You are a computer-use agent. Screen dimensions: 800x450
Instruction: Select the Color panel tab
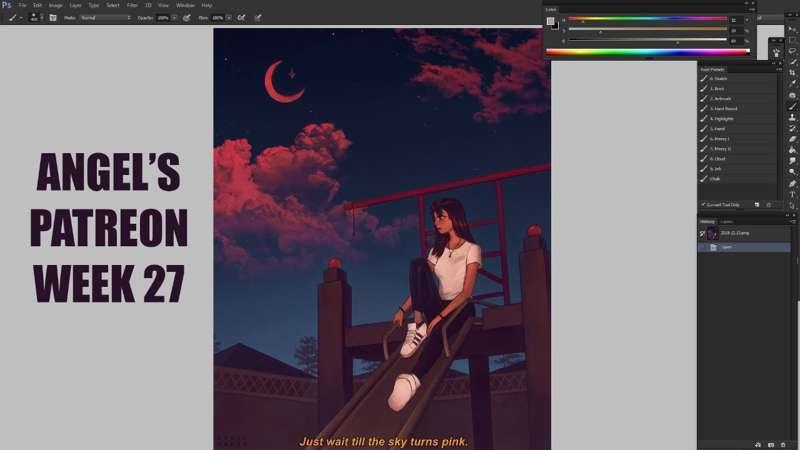(x=551, y=9)
